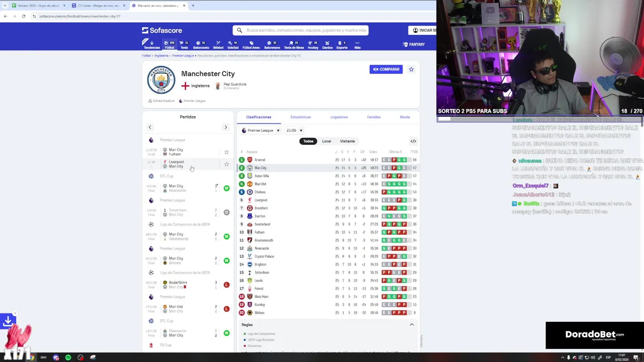Switch to the Clasificaciones tab
The image size is (644, 362).
tap(259, 117)
